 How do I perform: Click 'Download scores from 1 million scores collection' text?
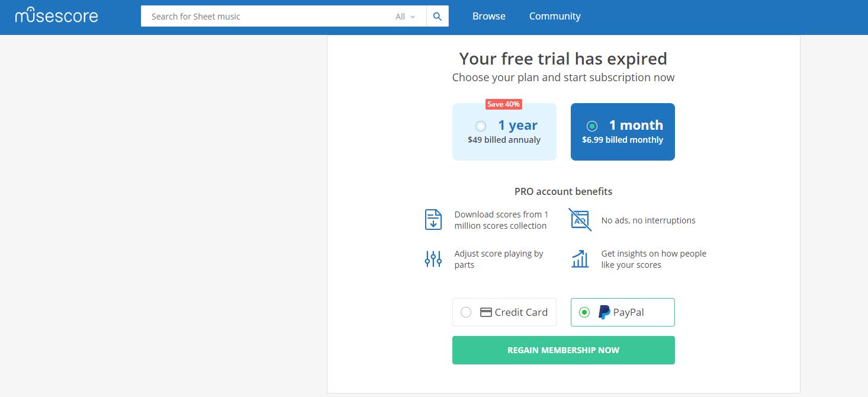point(501,220)
